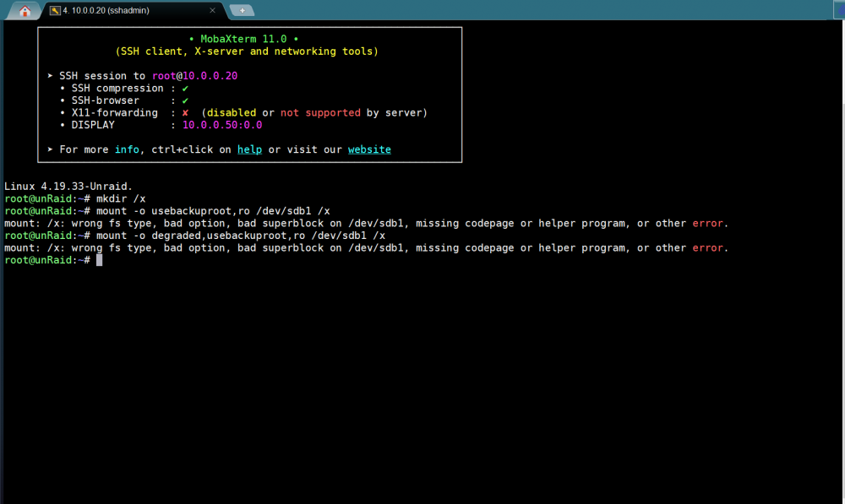The image size is (845, 504).
Task: Open the help link in banner
Action: click(249, 149)
